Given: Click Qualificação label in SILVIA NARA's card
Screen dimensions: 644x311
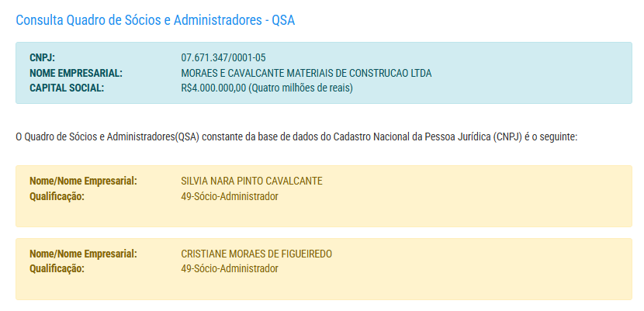Looking at the screenshot, I should pos(57,196).
